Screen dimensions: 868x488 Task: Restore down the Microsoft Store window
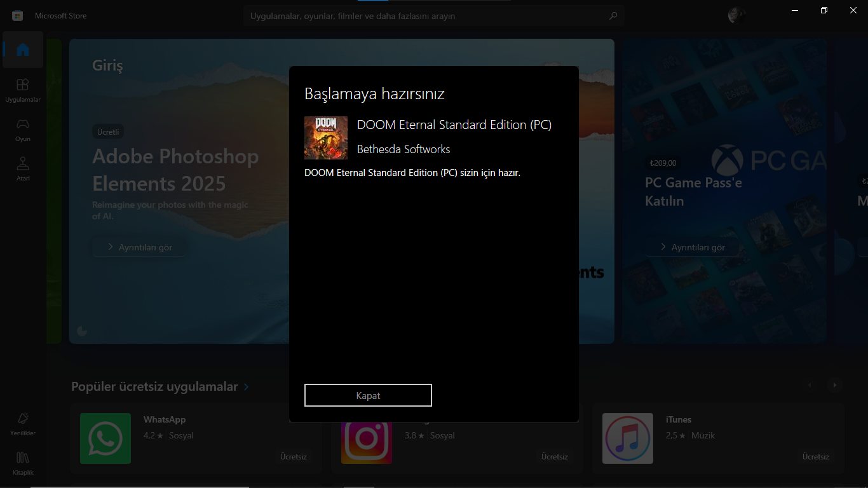pos(824,10)
